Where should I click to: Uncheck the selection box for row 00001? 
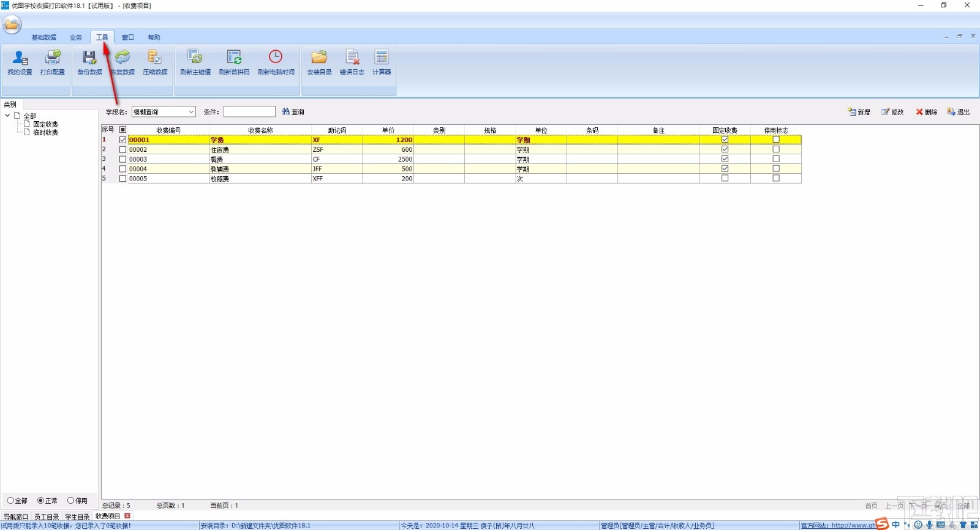(123, 140)
